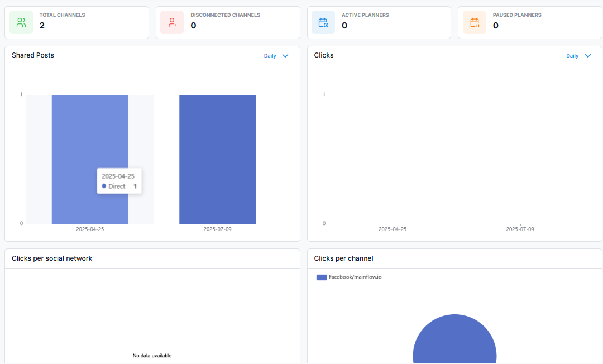Image resolution: width=603 pixels, height=364 pixels.
Task: Click the Active Planners label text
Action: [365, 15]
